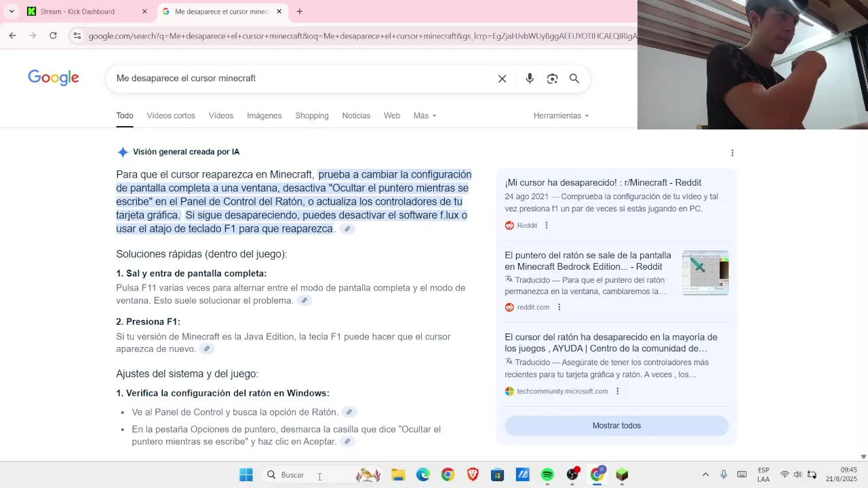Open OBS Studio from the taskbar
Screen dimensions: 868x488
click(572, 475)
